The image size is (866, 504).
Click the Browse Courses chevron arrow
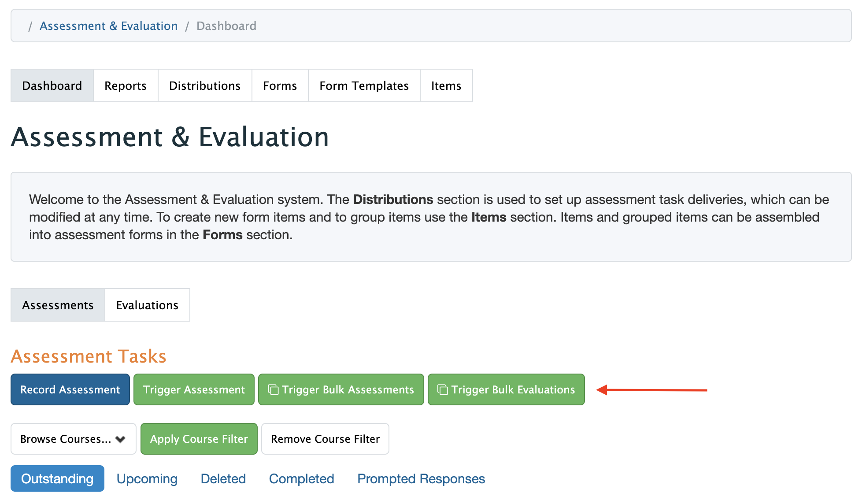click(x=120, y=439)
